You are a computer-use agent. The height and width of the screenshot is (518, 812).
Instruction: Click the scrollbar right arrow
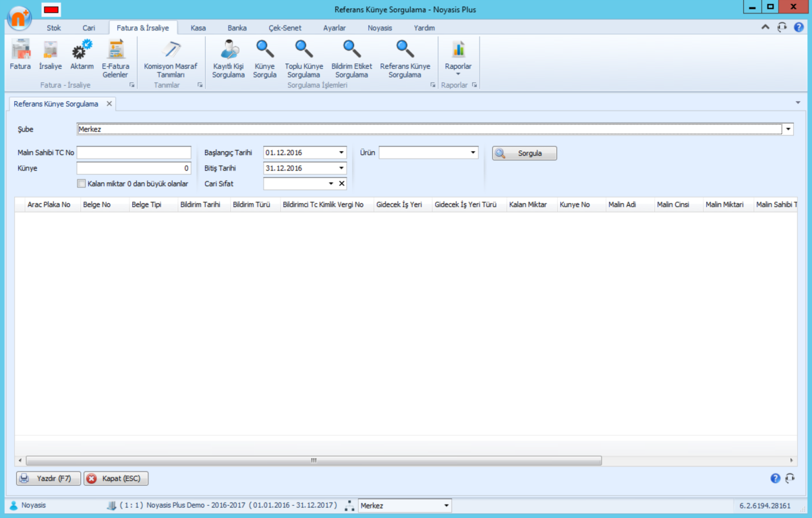click(792, 461)
